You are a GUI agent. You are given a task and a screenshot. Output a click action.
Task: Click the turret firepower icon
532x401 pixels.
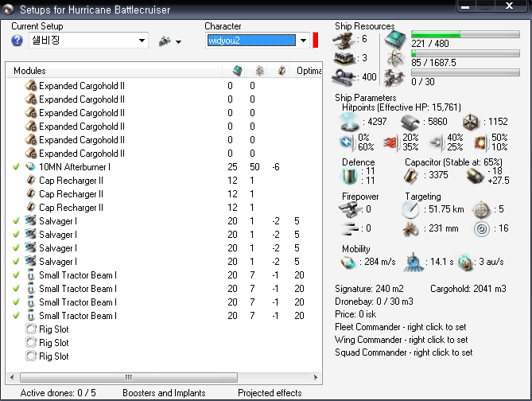(349, 209)
